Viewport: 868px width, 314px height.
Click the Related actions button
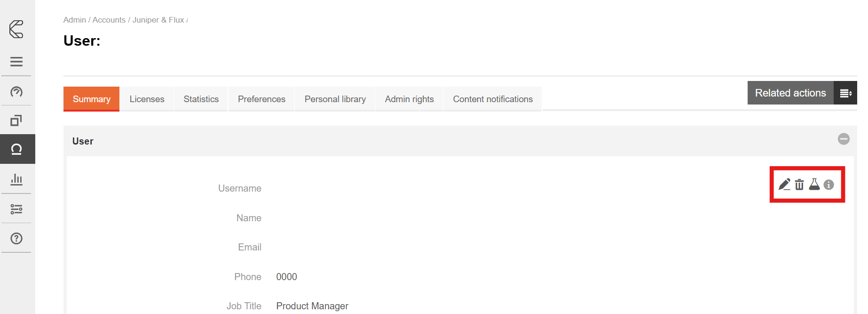790,93
